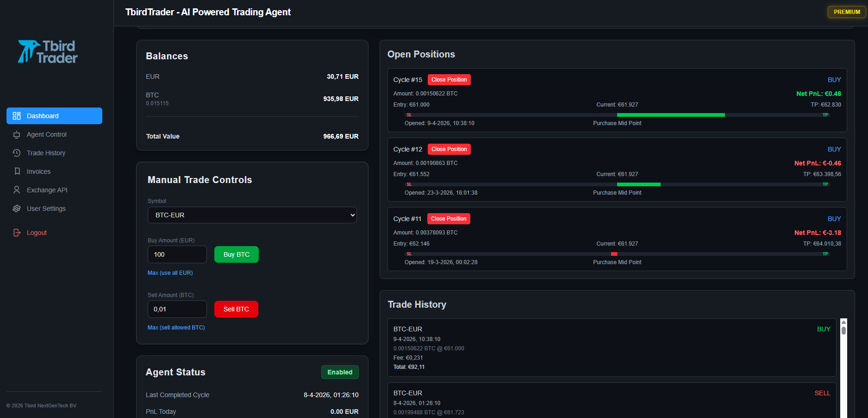Click the Trade History scrollbar thumb
This screenshot has width=868, height=418.
(843, 330)
